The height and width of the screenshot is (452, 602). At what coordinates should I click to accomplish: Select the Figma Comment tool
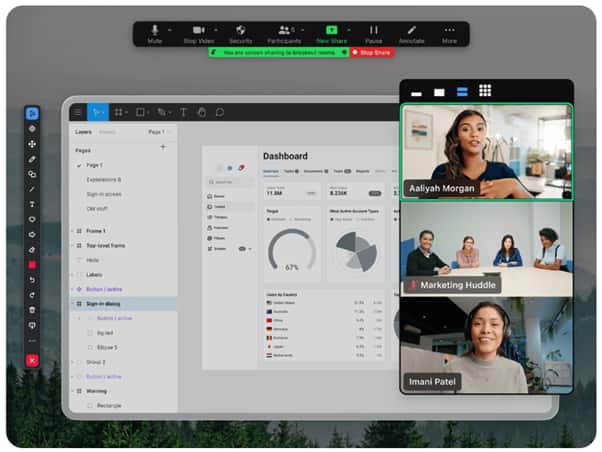220,112
